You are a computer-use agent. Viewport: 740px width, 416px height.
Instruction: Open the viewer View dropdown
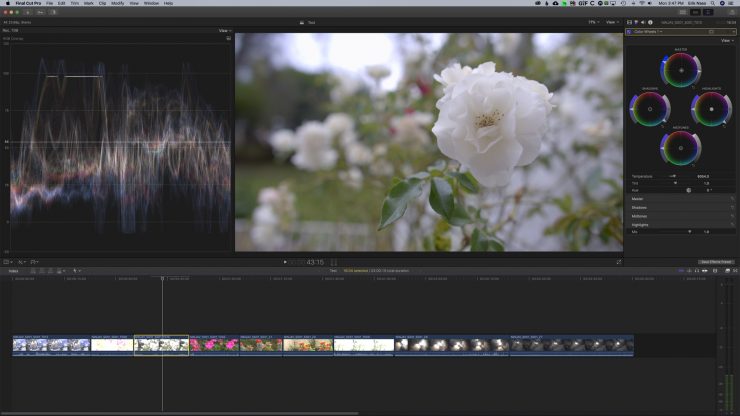(x=612, y=21)
